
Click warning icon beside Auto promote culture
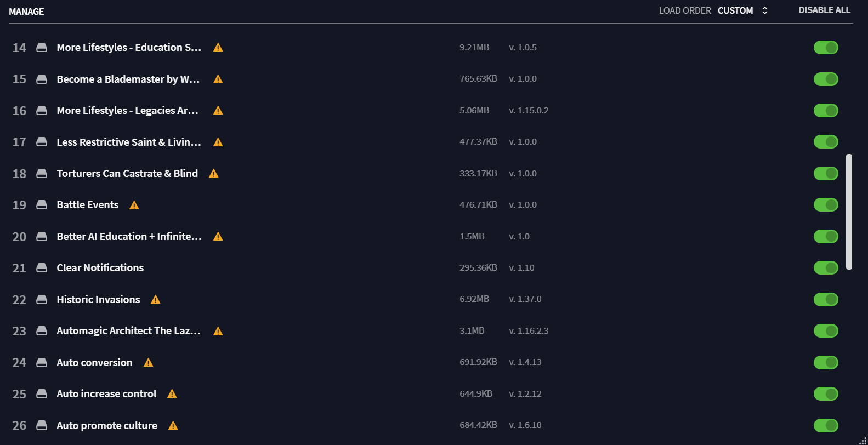coord(173,425)
